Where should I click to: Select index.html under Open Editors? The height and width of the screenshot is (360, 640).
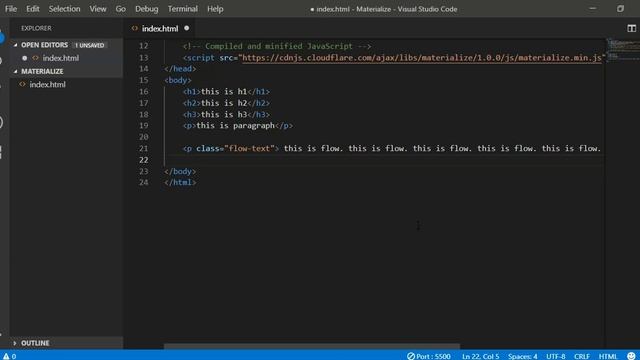click(61, 58)
